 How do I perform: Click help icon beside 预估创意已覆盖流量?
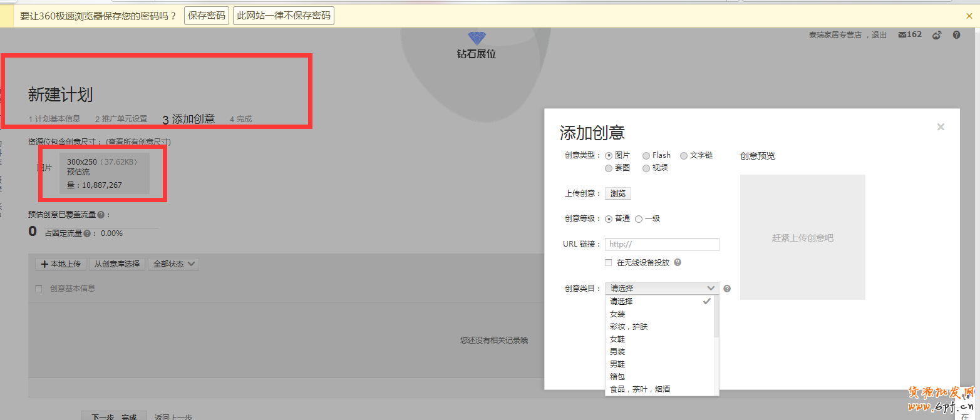(x=101, y=215)
